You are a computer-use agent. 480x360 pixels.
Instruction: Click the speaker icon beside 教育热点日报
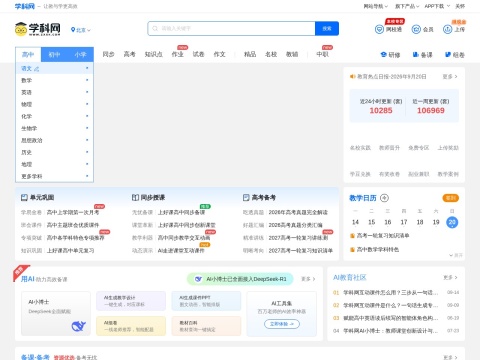click(352, 76)
